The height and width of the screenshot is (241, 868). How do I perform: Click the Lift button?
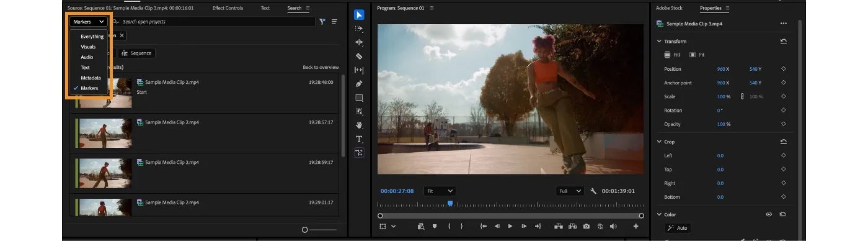click(x=558, y=226)
